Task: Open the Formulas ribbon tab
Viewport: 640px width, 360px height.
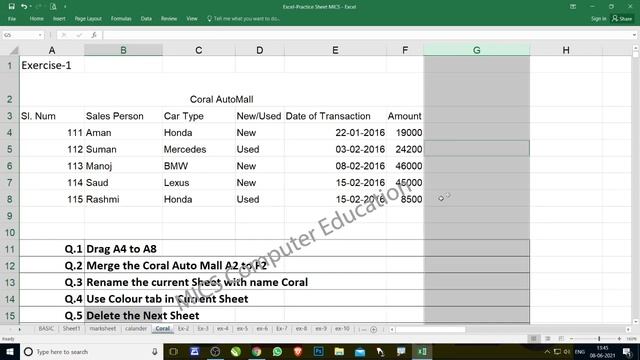Action: click(121, 19)
